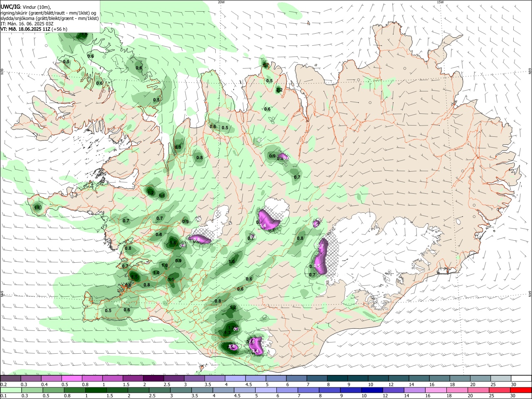Screen dimensions: 532x399
Task: Click the 'slydda/snjókoma' legend description line
Action: click(x=49, y=18)
